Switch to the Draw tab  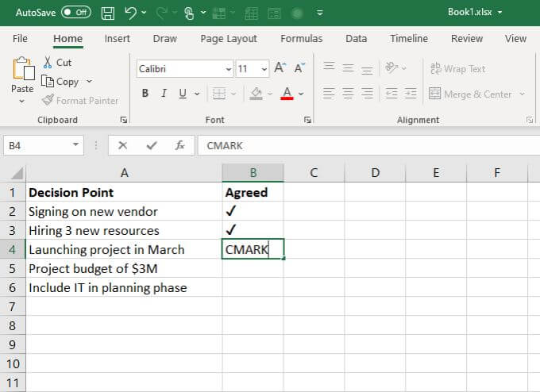click(x=164, y=39)
